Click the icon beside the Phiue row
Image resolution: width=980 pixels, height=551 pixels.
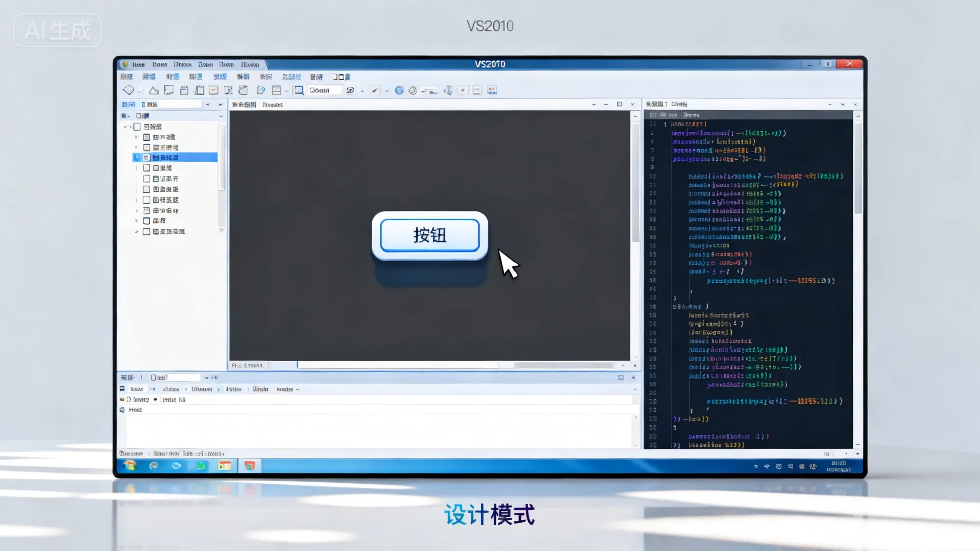click(122, 410)
